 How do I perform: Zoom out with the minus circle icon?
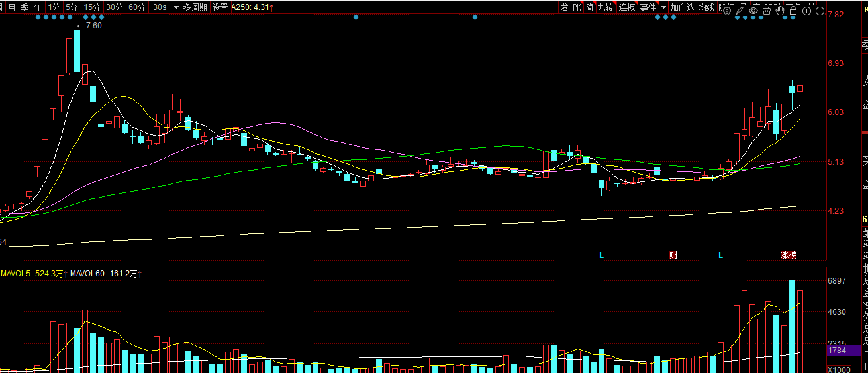(820, 11)
